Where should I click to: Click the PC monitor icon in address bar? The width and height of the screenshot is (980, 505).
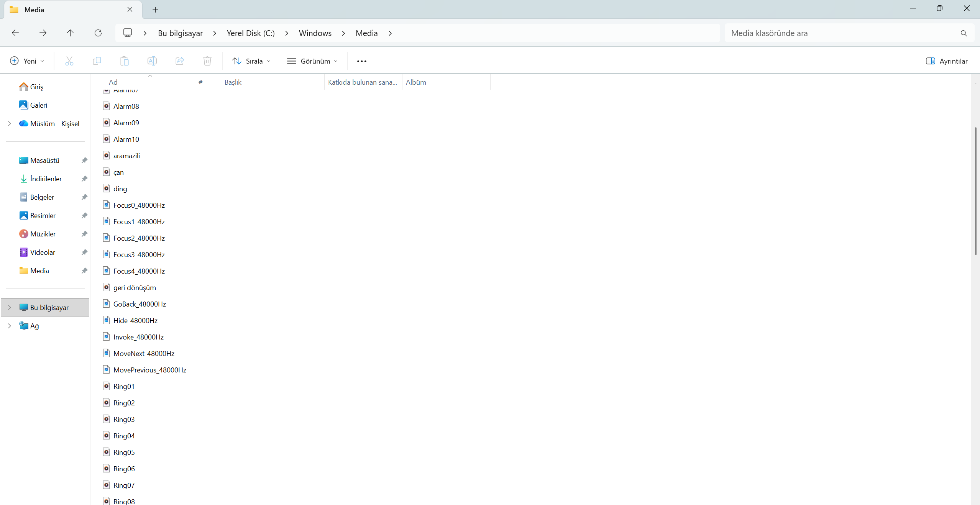pos(128,33)
